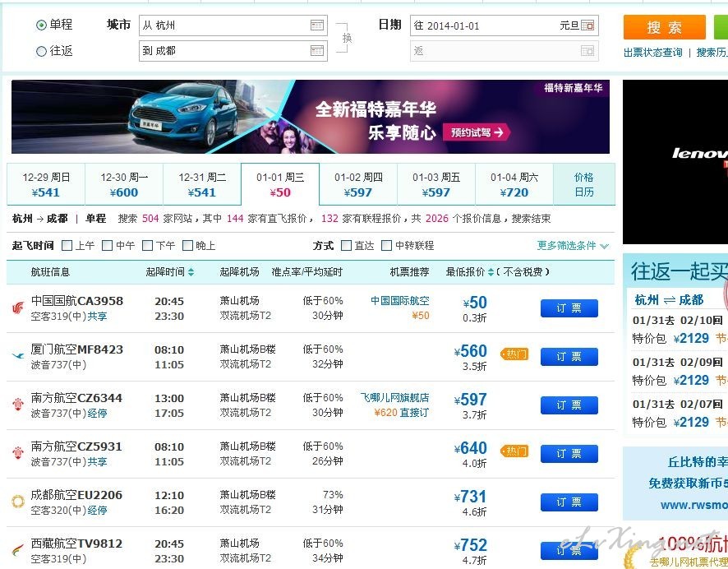Click 订票 button for CZ6344
The width and height of the screenshot is (728, 569).
pyautogui.click(x=569, y=405)
